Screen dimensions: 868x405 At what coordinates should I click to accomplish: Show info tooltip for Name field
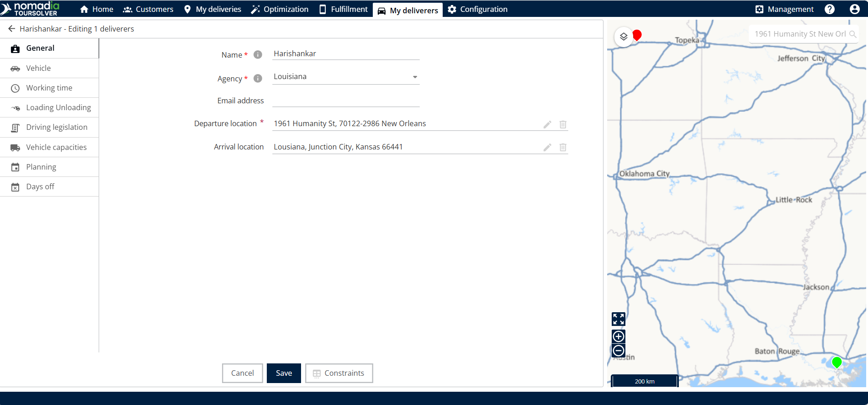point(258,55)
